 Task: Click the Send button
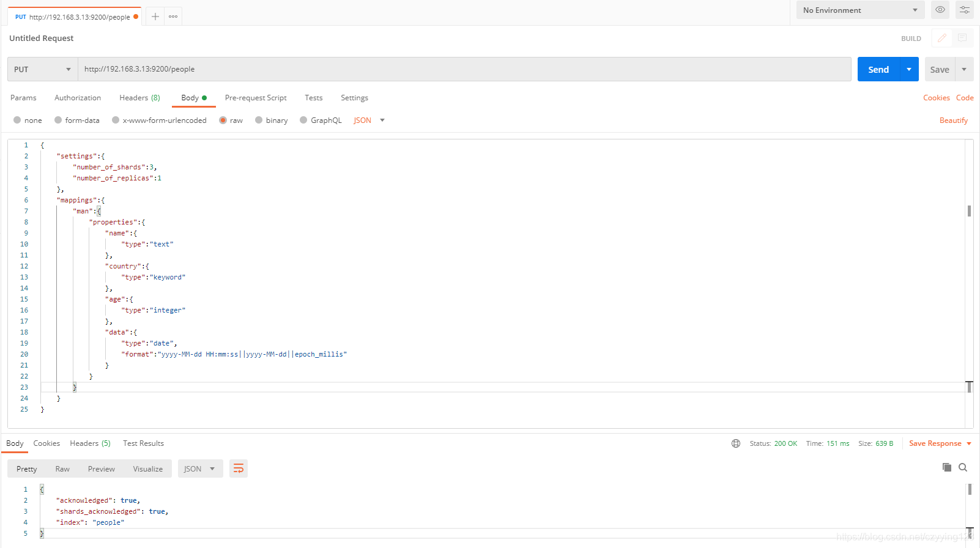pos(878,69)
